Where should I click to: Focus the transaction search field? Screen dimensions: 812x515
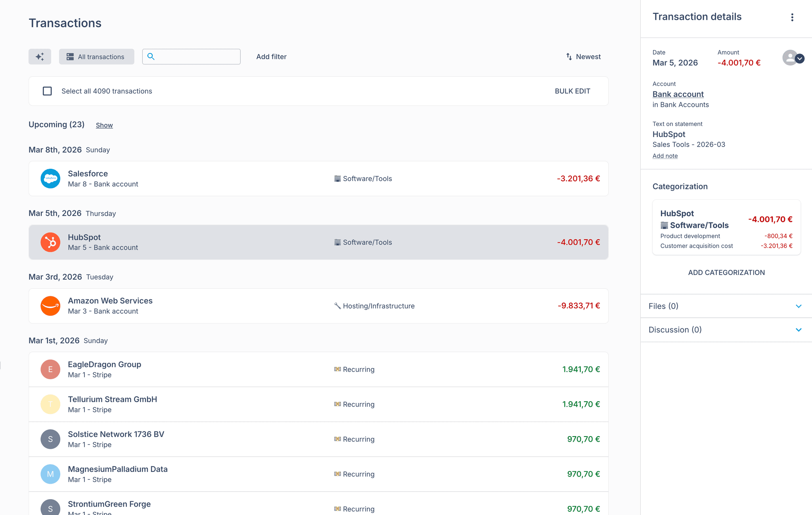click(x=192, y=57)
